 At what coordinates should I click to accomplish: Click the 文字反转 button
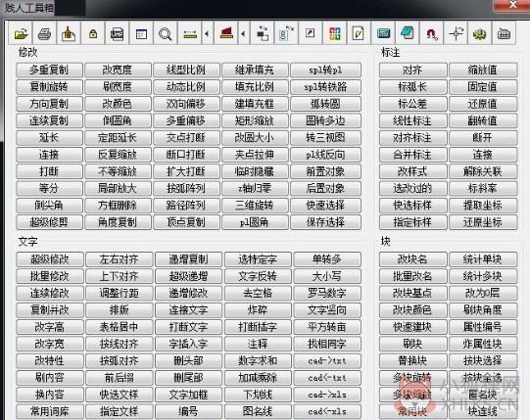(258, 276)
